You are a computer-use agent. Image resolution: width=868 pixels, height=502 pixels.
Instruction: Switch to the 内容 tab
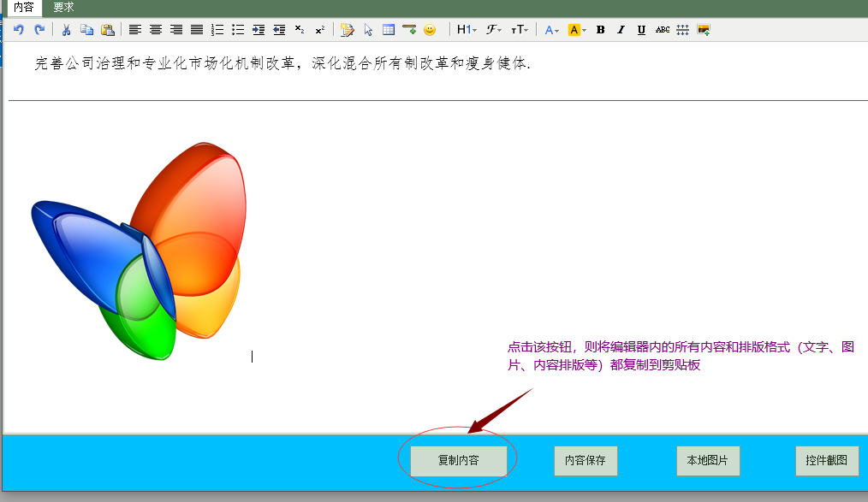[24, 8]
